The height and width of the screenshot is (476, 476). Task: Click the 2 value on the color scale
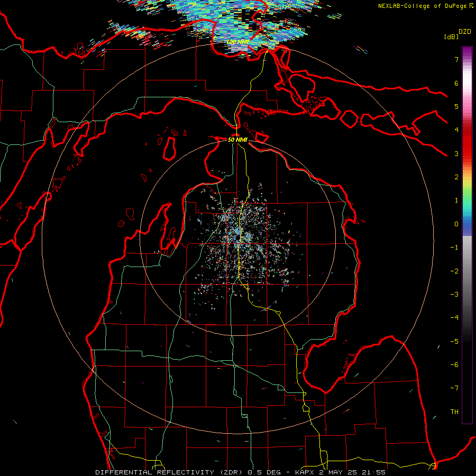click(456, 177)
